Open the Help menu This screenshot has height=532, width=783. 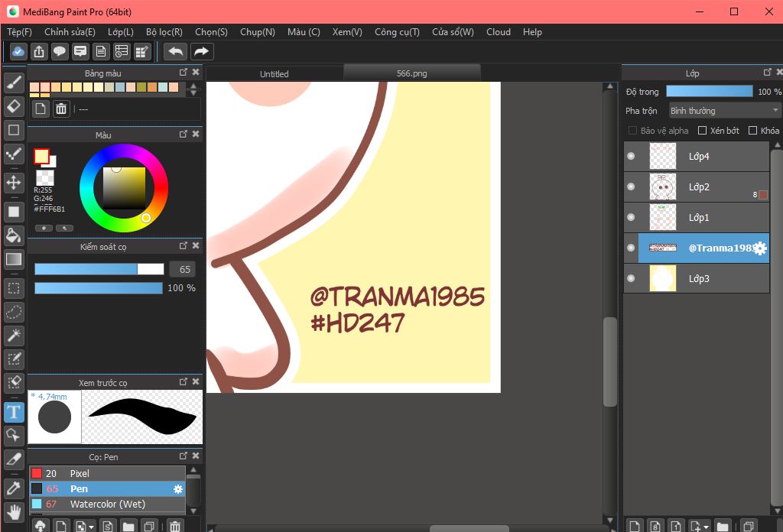pos(532,32)
